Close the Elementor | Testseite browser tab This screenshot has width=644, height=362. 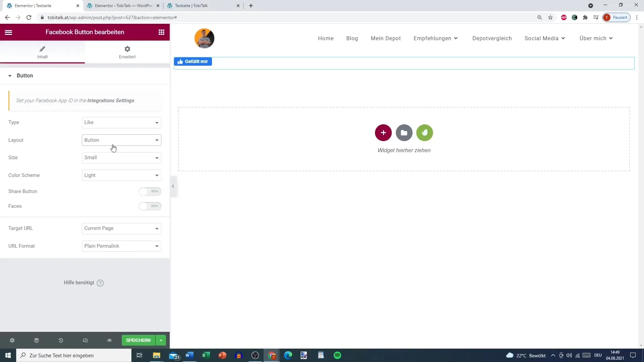(x=78, y=6)
